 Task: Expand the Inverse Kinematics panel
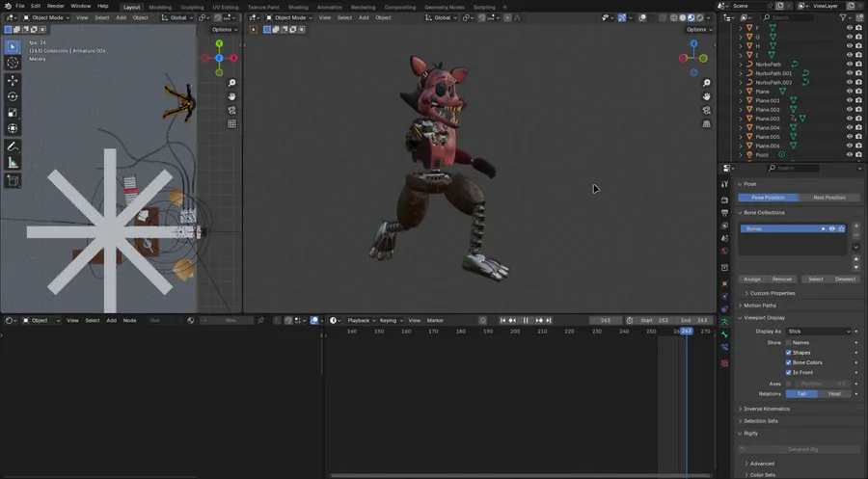(766, 409)
